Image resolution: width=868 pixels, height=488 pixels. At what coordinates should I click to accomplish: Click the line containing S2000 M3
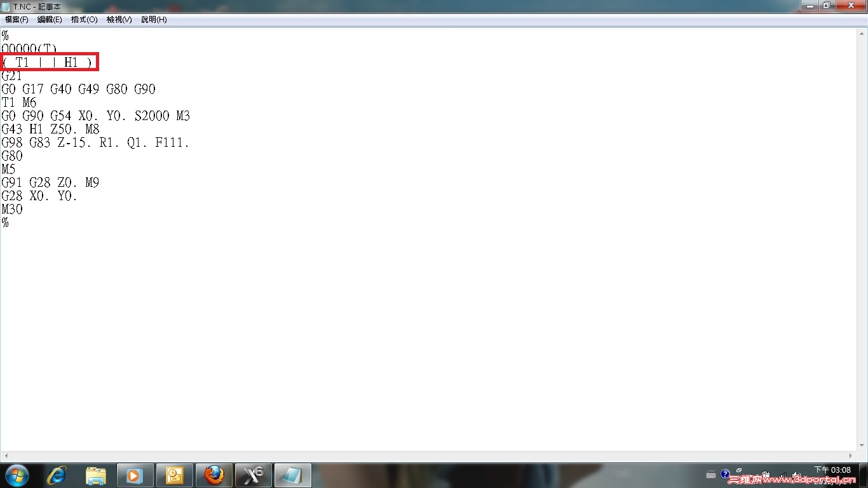pyautogui.click(x=95, y=116)
